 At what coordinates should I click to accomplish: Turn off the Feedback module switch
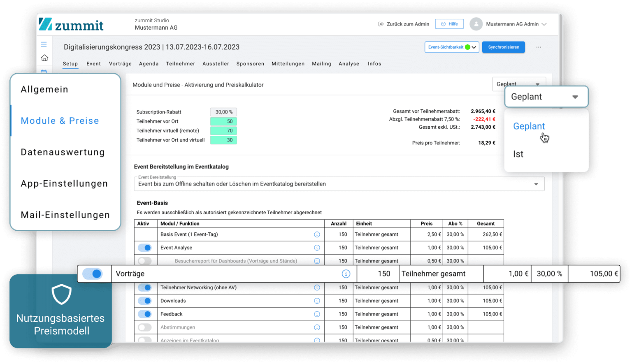(x=145, y=314)
